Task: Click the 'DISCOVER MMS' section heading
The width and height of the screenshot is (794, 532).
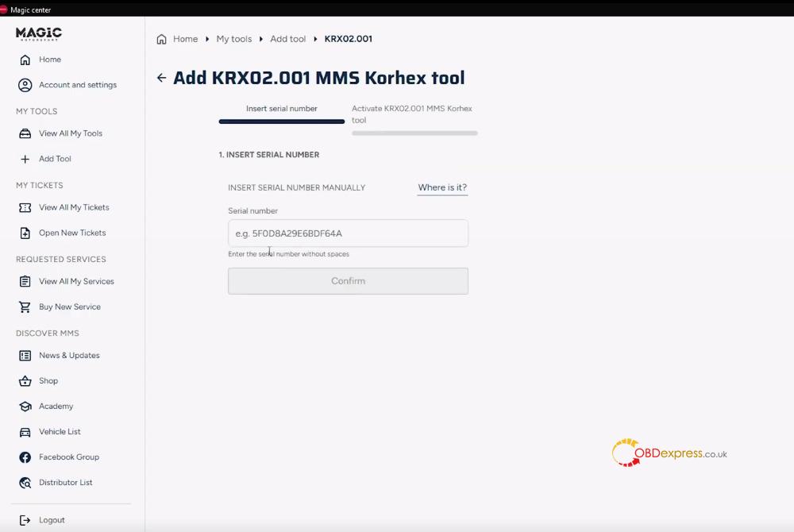Action: click(x=47, y=333)
